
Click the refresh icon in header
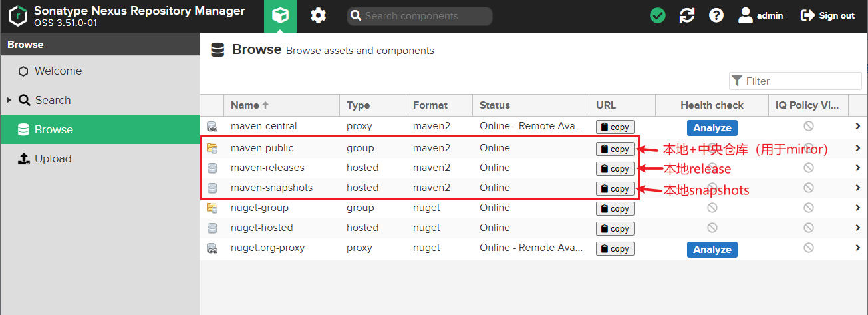coord(687,15)
